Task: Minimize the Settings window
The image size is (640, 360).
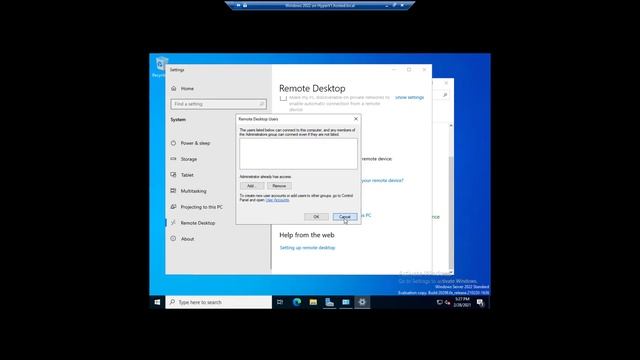Action: coord(394,70)
